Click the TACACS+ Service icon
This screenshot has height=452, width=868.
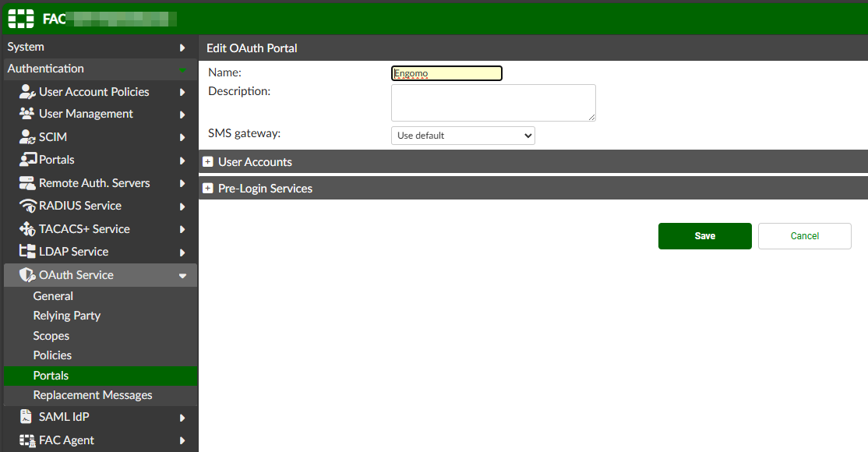(27, 229)
